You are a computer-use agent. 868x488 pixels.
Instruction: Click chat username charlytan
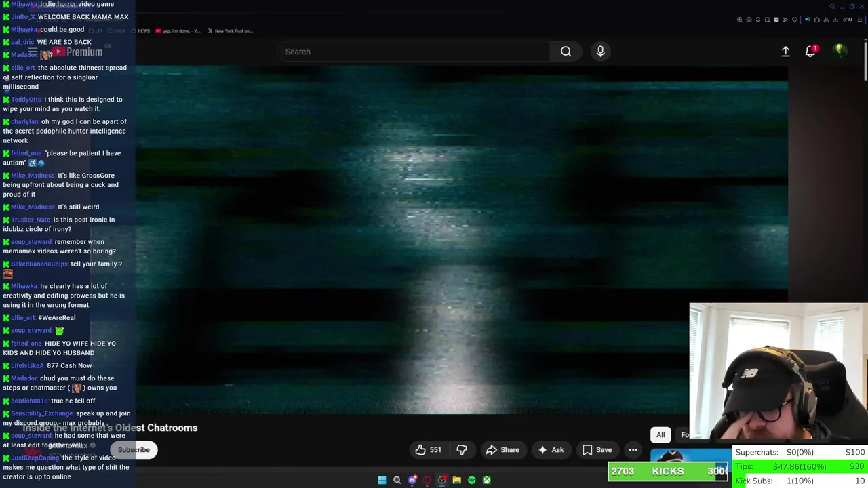point(24,122)
